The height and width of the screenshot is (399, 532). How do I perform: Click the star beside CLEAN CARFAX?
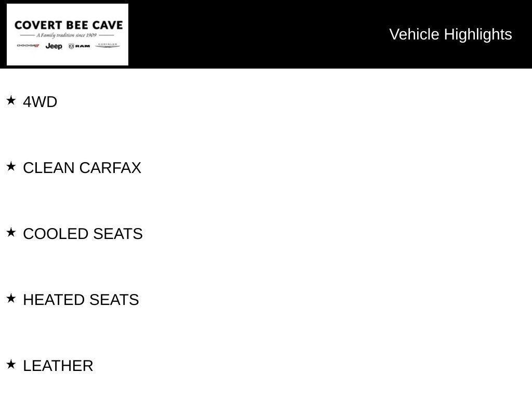[x=11, y=166]
